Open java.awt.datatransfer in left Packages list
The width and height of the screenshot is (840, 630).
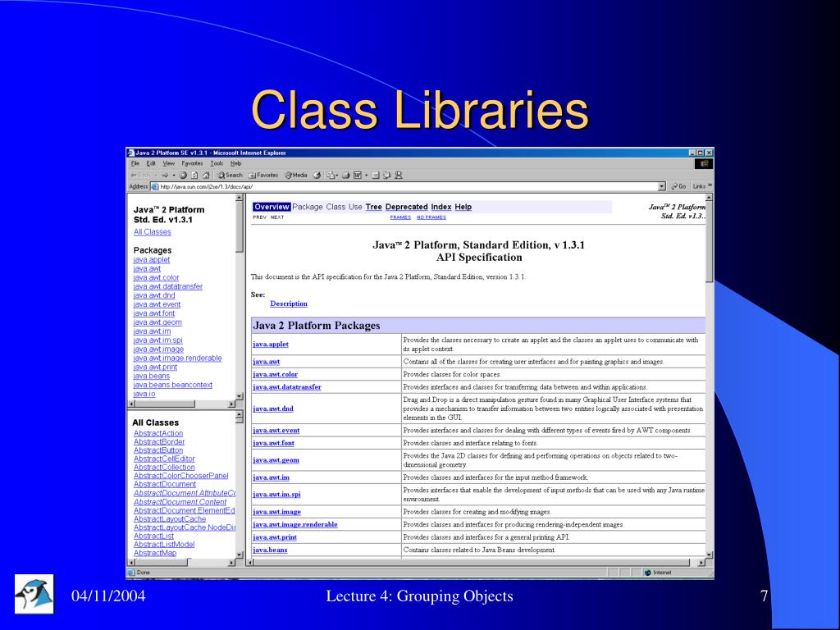pos(167,286)
